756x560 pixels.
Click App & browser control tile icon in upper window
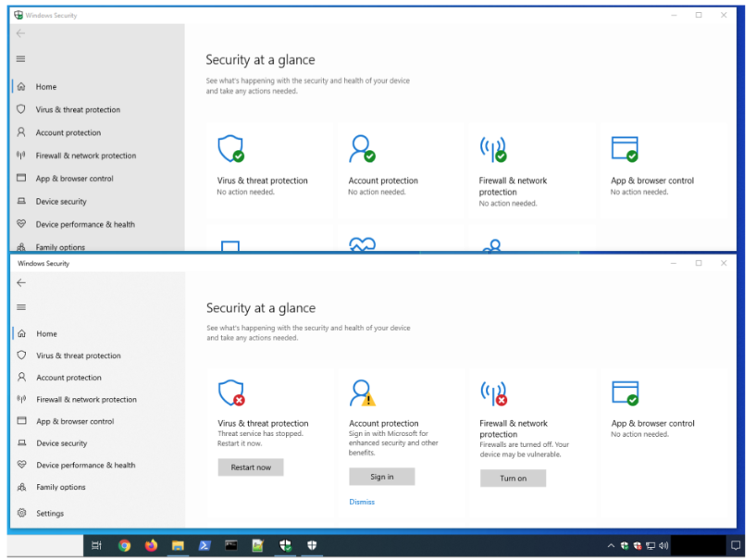625,149
